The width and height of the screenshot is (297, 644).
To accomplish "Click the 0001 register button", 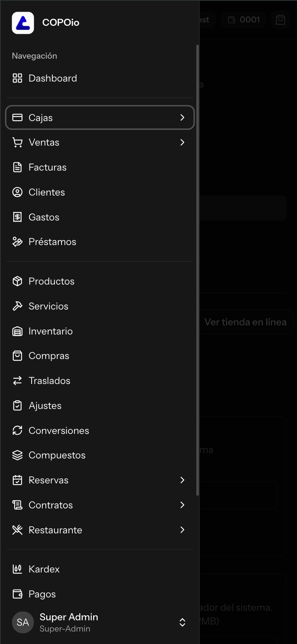I will point(243,19).
